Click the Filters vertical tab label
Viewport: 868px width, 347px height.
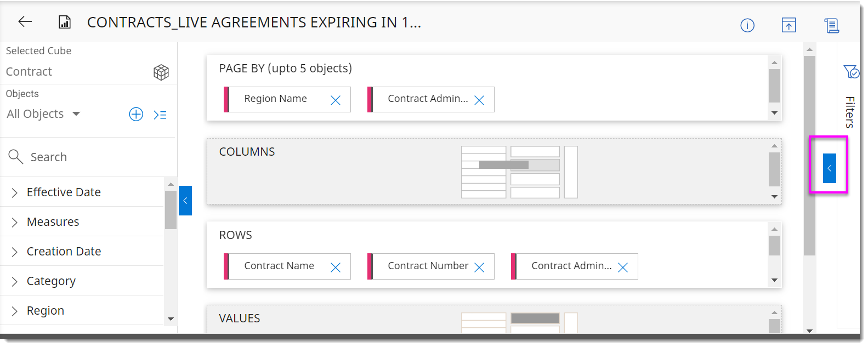point(849,112)
